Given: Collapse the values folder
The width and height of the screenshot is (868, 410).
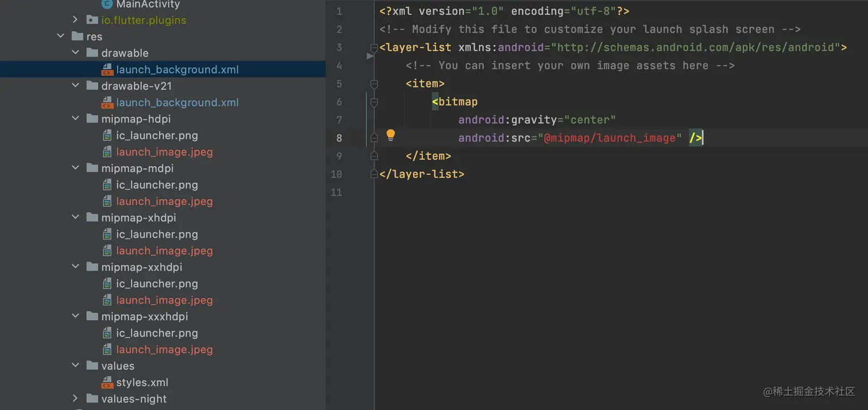Looking at the screenshot, I should [75, 366].
